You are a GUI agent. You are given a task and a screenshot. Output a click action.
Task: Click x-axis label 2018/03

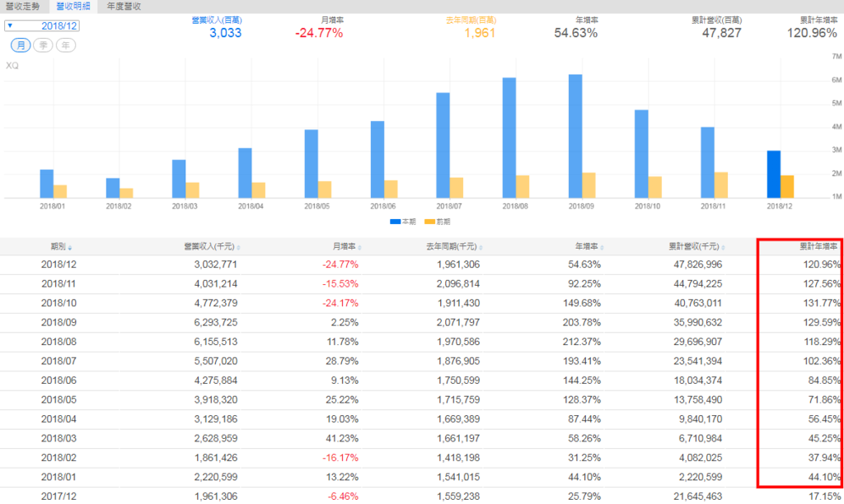point(185,207)
